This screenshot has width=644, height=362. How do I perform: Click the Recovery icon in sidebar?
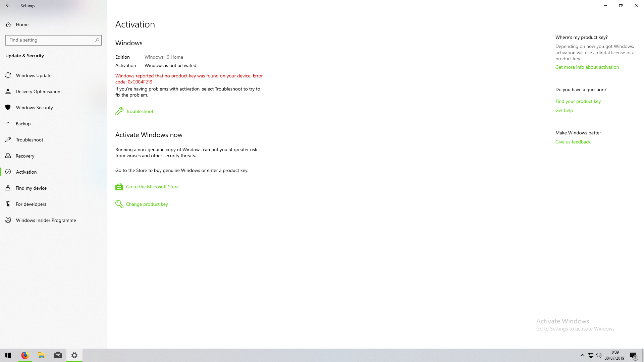click(8, 156)
